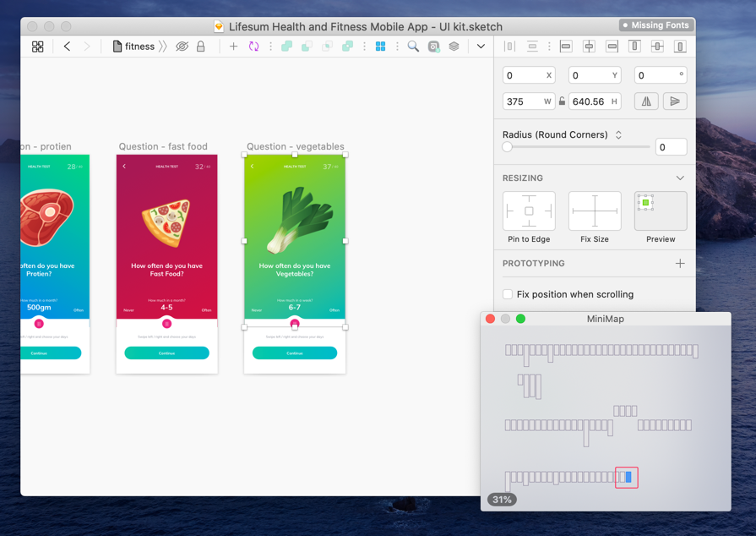The image size is (756, 536).
Task: Click the rotation angle field
Action: (661, 75)
